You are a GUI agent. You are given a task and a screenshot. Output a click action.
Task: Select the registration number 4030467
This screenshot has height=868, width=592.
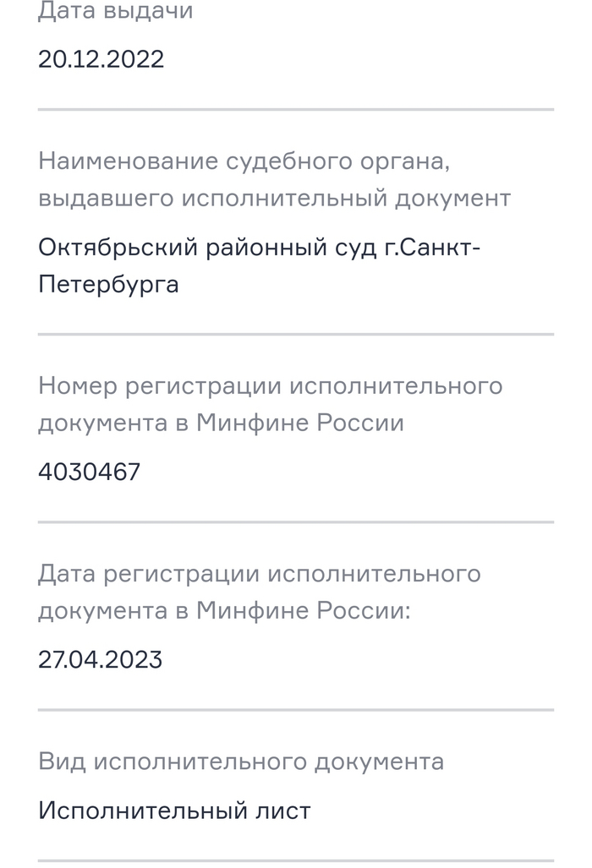(89, 471)
